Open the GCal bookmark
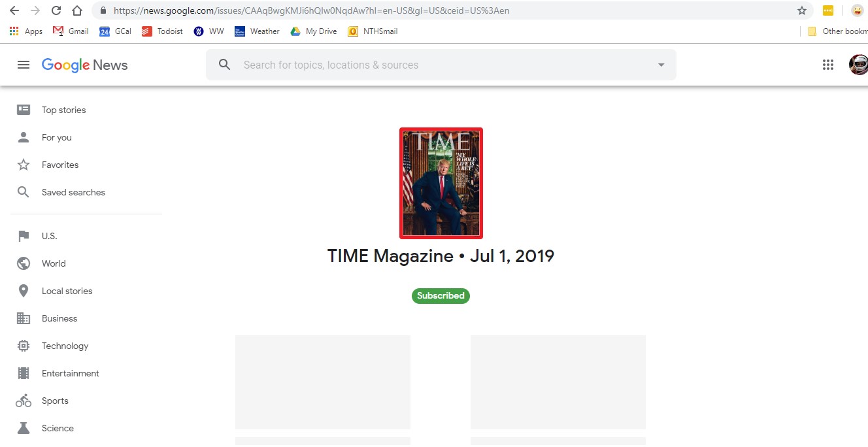This screenshot has width=868, height=447. coord(115,31)
